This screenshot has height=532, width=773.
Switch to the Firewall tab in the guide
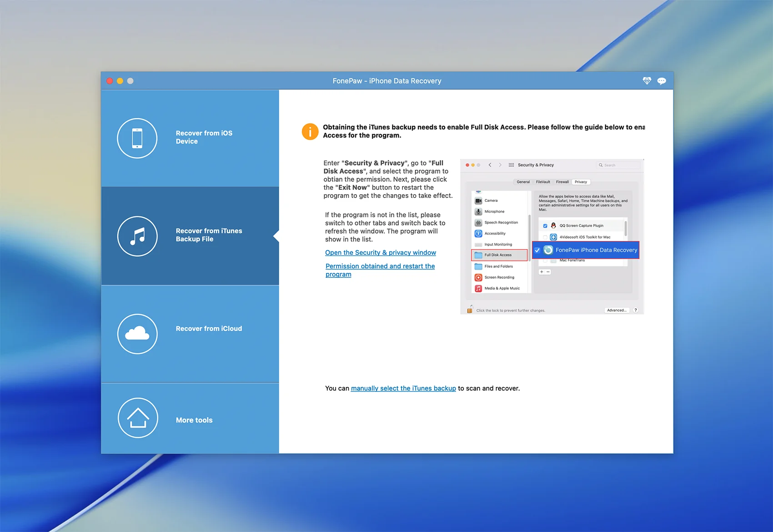pyautogui.click(x=562, y=182)
